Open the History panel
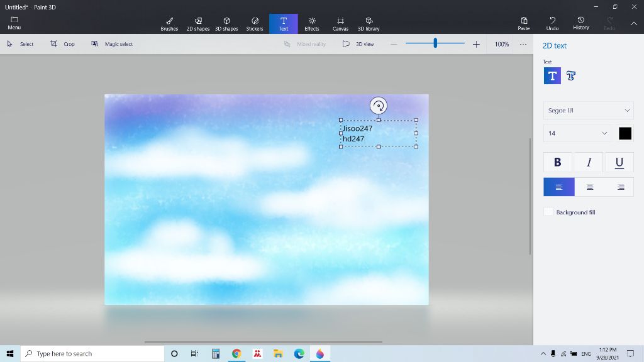This screenshot has width=644, height=362. [580, 23]
